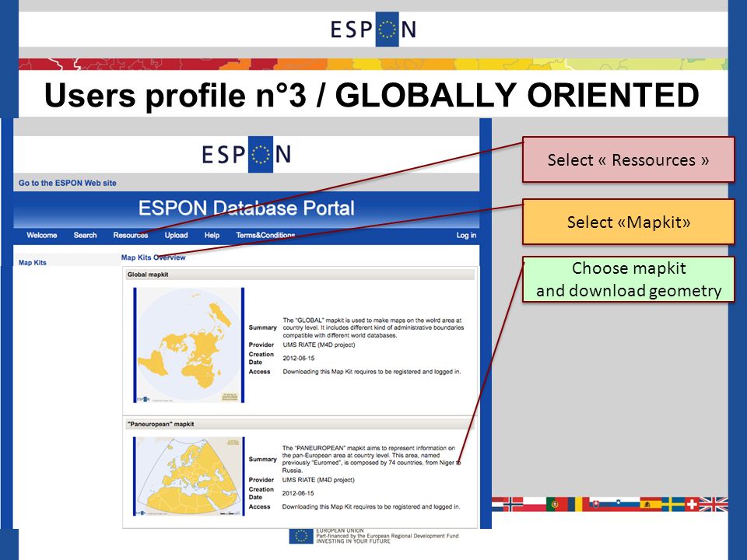Click the Log in link
The width and height of the screenshot is (747, 560).
tap(466, 235)
